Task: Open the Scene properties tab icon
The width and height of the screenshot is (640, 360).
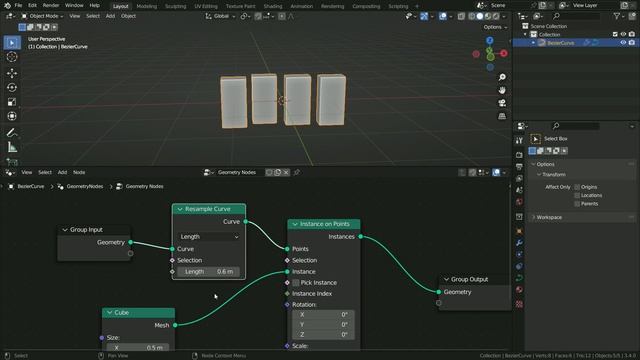Action: pyautogui.click(x=519, y=190)
